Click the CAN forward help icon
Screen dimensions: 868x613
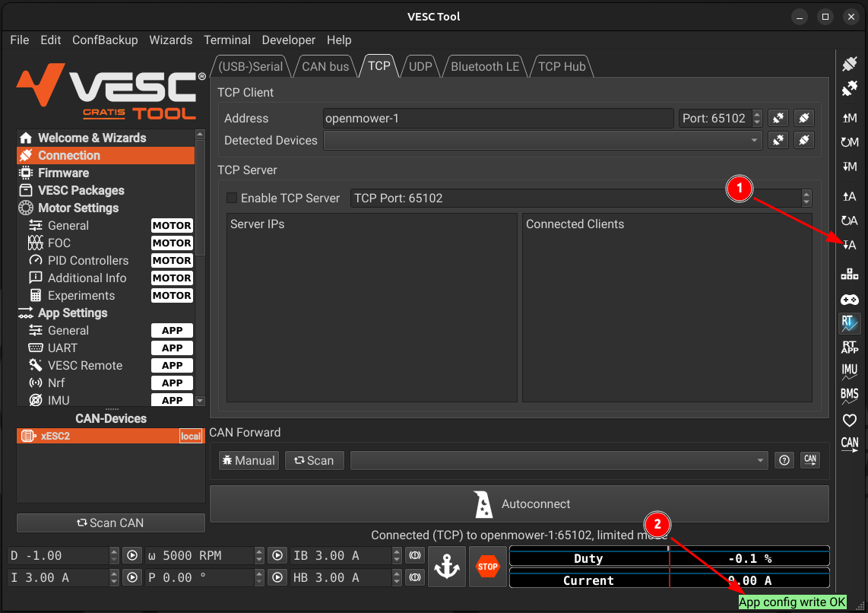[784, 460]
